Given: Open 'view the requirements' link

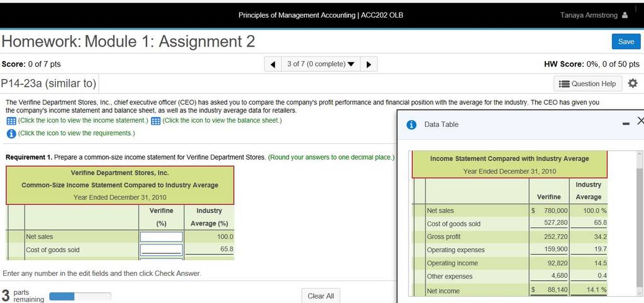Looking at the screenshot, I should coord(76,133).
